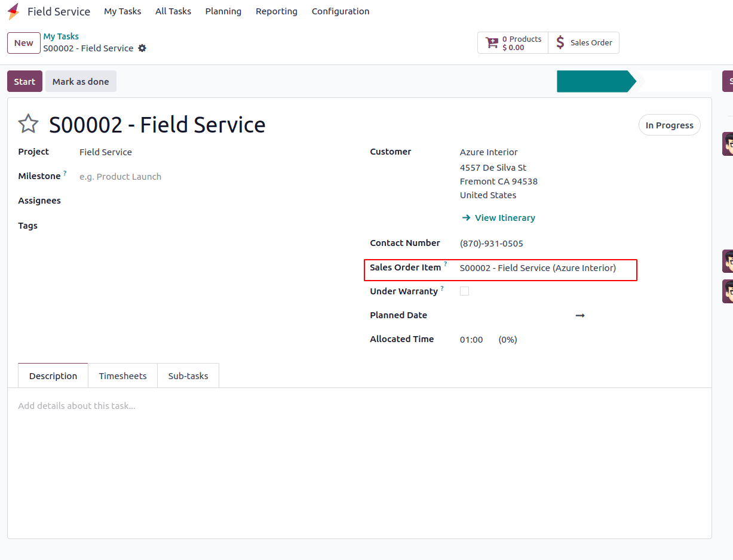This screenshot has height=560, width=733.
Task: Click the Planned Date range arrow
Action: coord(579,315)
